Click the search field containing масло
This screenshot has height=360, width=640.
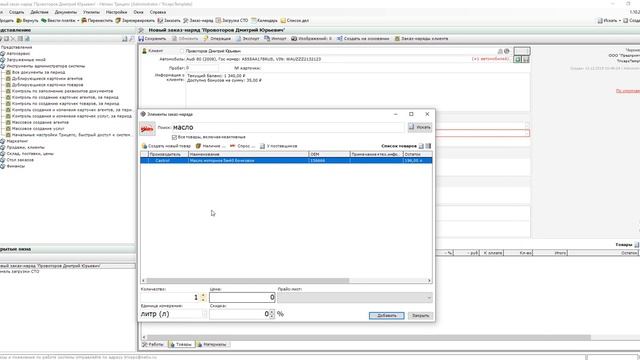pyautogui.click(x=288, y=127)
